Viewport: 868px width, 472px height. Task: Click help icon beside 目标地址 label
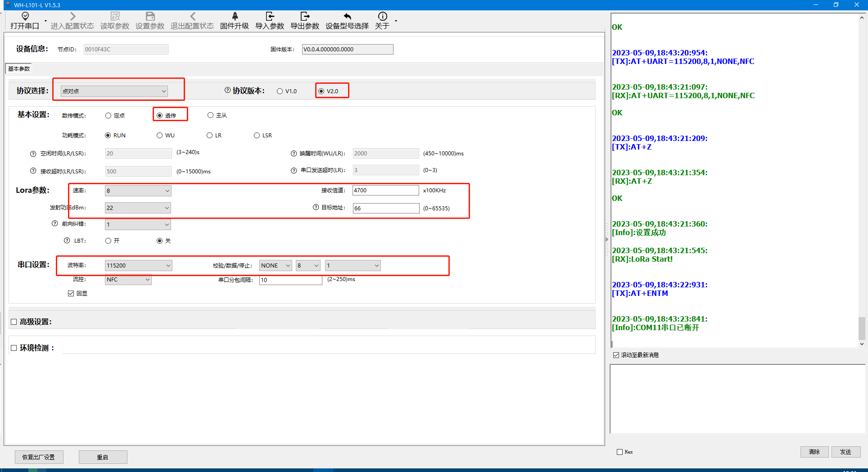point(316,208)
